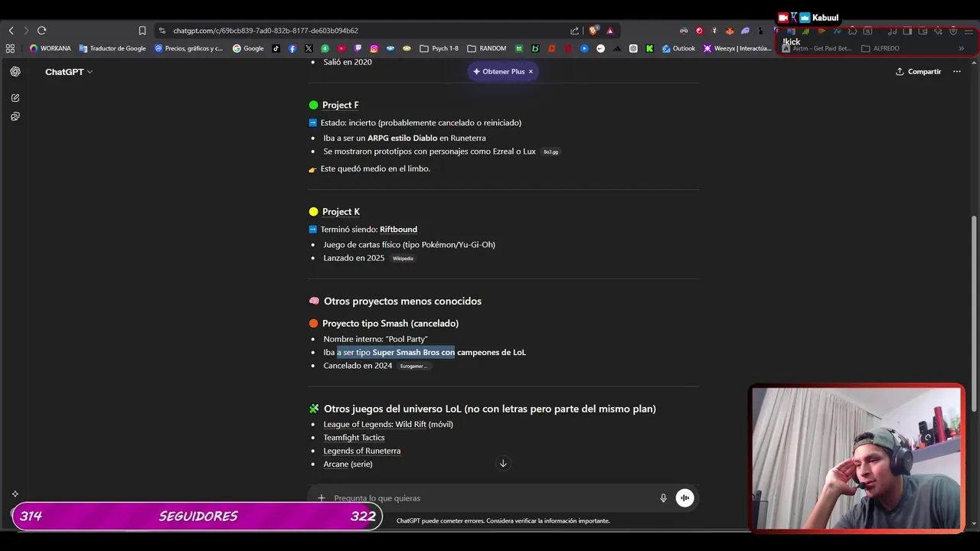Click the browser back arrow

click(x=11, y=31)
